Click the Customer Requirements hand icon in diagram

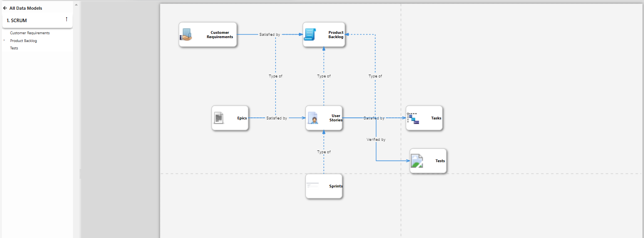(x=186, y=35)
